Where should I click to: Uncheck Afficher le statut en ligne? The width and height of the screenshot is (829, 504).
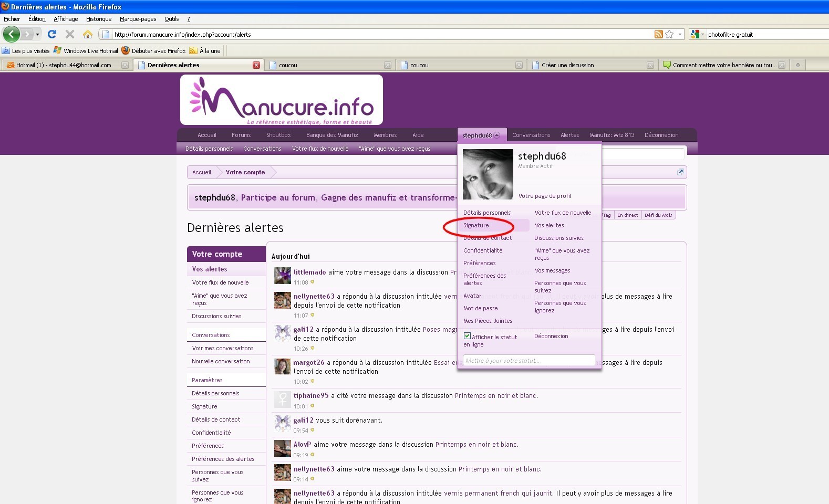pos(467,336)
